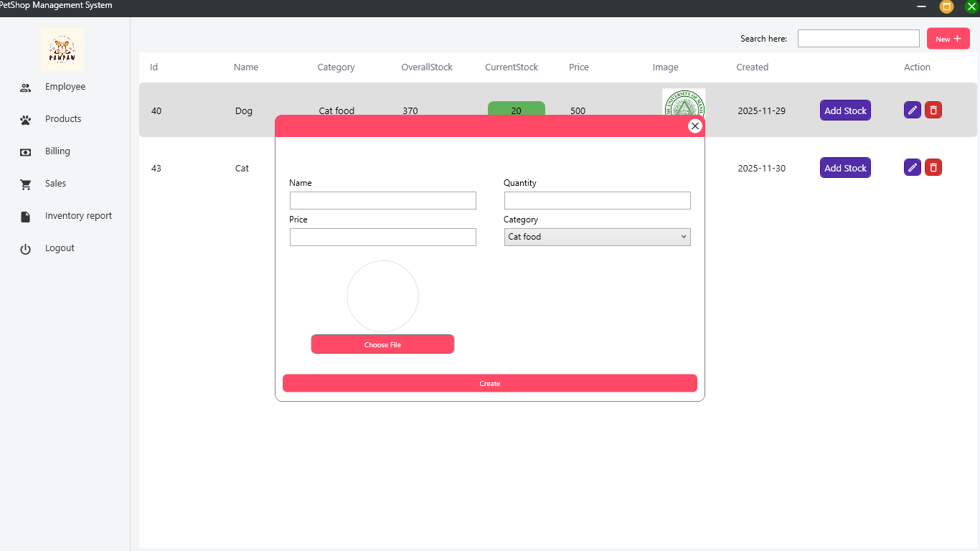Close the new product dialog
The height and width of the screenshot is (551, 980).
click(694, 126)
